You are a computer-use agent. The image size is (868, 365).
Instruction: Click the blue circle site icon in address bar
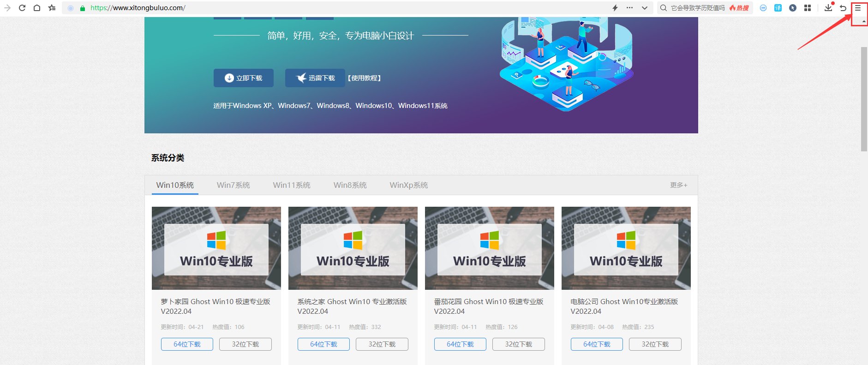71,8
